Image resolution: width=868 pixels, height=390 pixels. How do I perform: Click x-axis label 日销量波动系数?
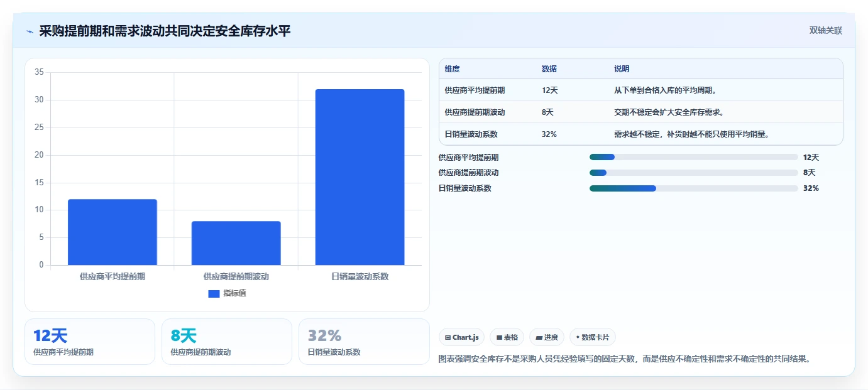360,276
